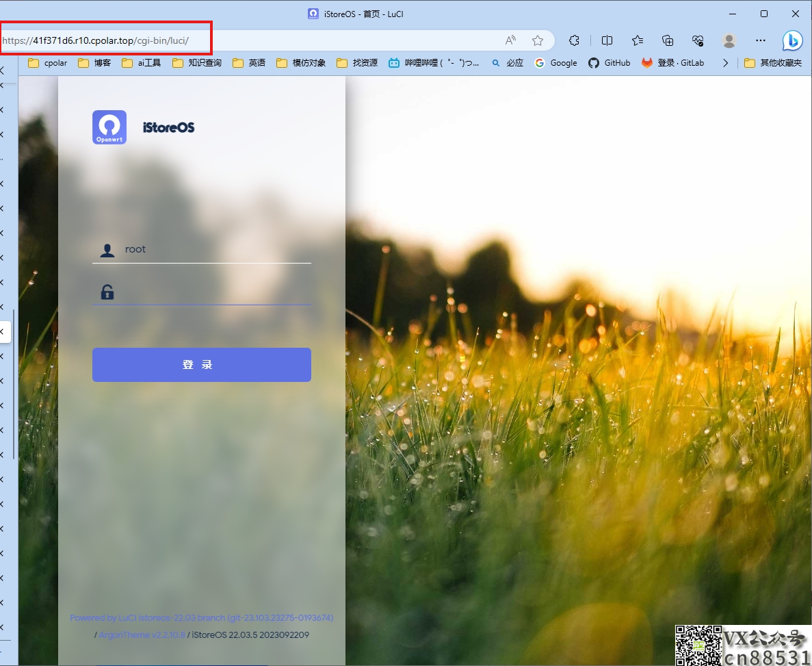Open the GitHub bookmark
This screenshot has height=666, width=812.
609,63
